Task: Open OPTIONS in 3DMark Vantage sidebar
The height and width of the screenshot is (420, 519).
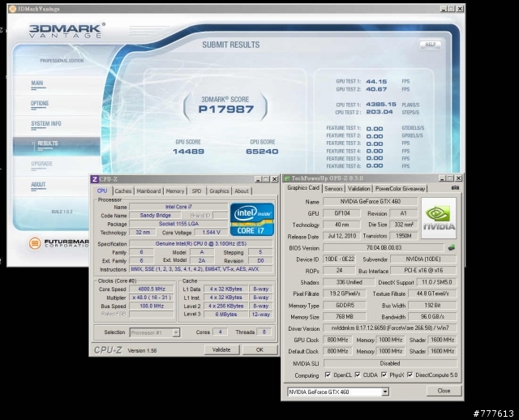Action: tap(40, 103)
